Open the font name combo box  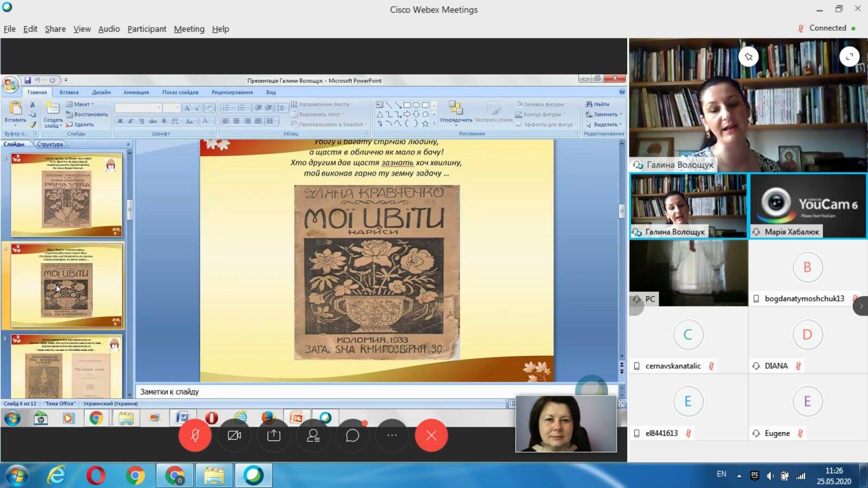(x=138, y=108)
